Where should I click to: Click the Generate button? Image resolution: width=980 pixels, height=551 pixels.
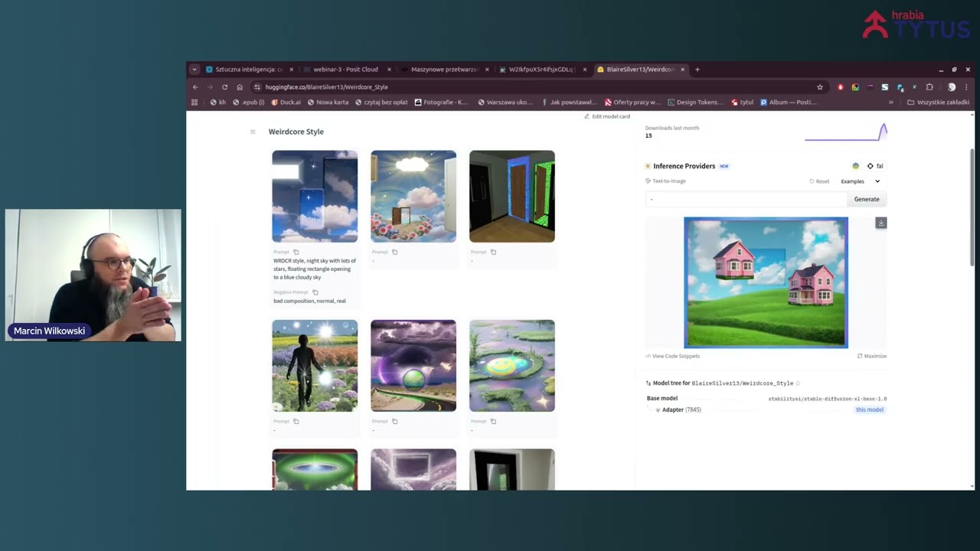pyautogui.click(x=867, y=199)
